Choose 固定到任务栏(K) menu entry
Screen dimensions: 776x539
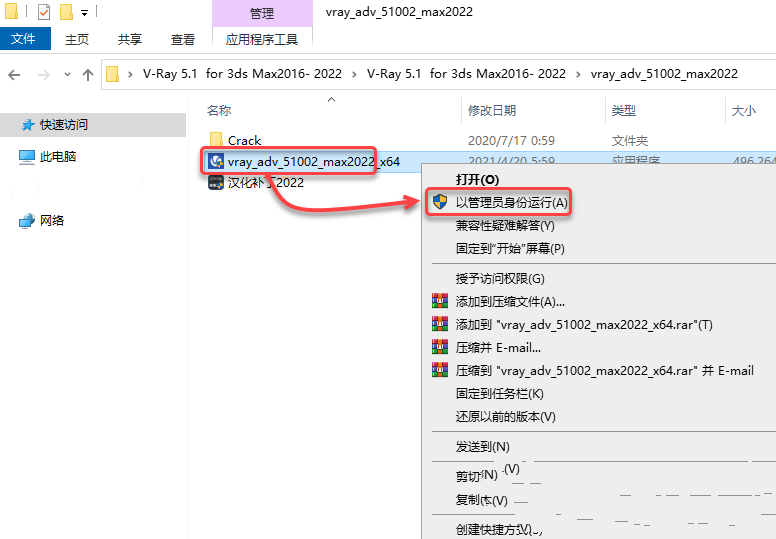coord(499,393)
